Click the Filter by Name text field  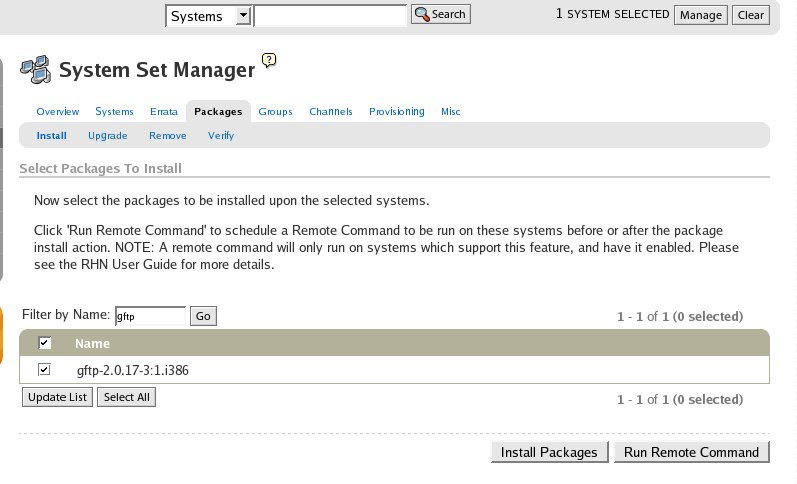pos(150,316)
